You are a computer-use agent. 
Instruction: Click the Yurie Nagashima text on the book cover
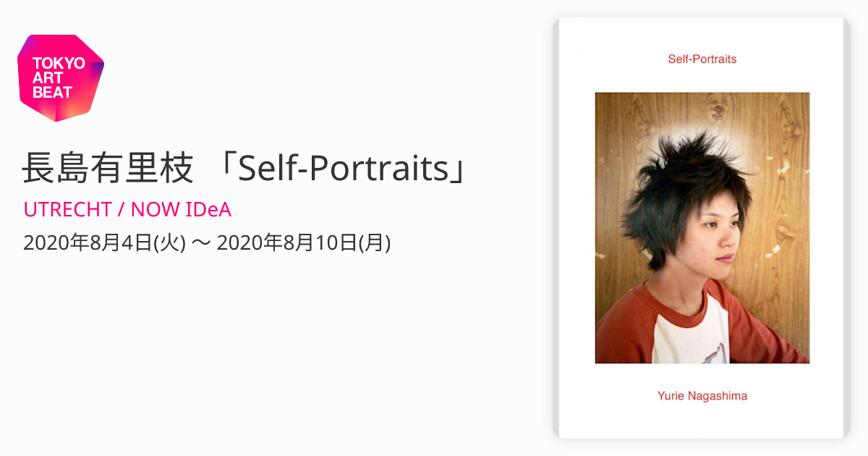(x=702, y=396)
